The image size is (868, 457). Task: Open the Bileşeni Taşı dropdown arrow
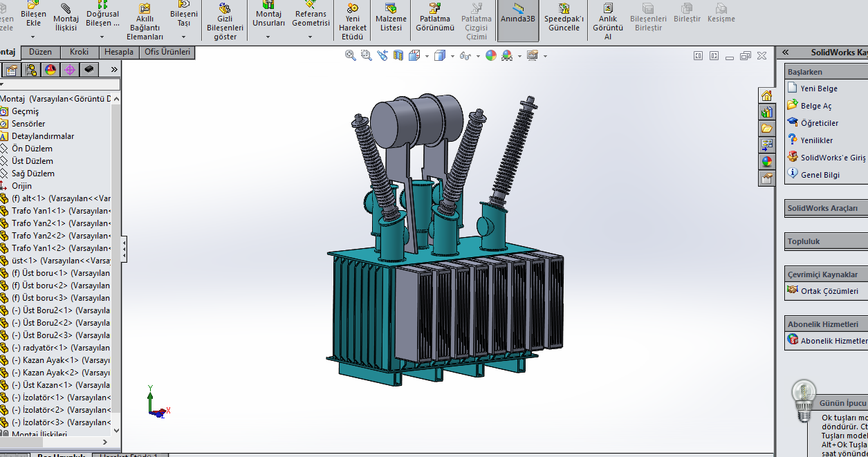coord(184,37)
